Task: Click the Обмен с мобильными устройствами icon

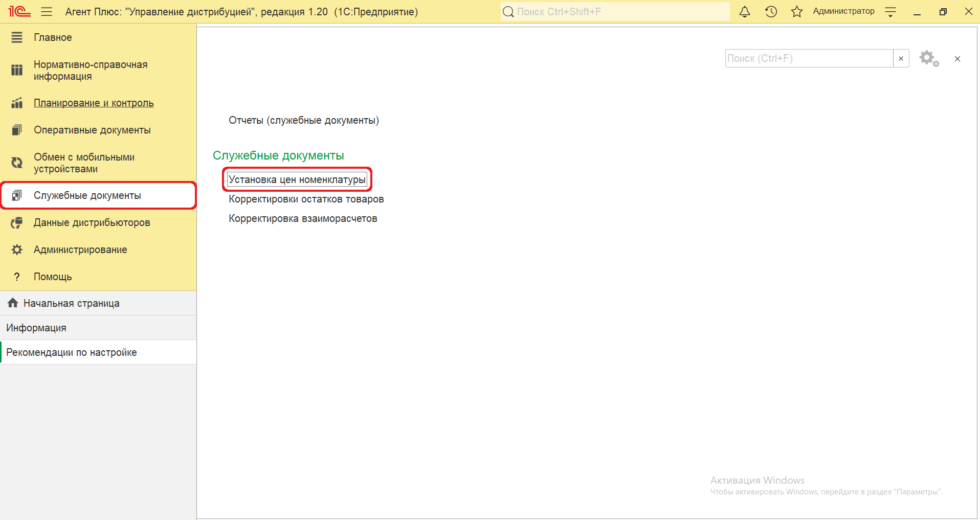Action: coord(17,163)
